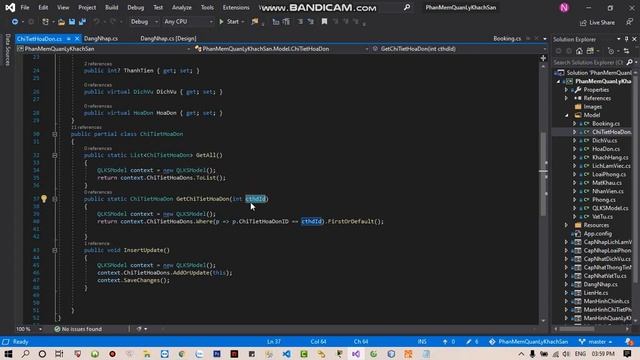Click the navigate backward toolbar icon
This screenshot has width=640, height=360.
[15, 22]
